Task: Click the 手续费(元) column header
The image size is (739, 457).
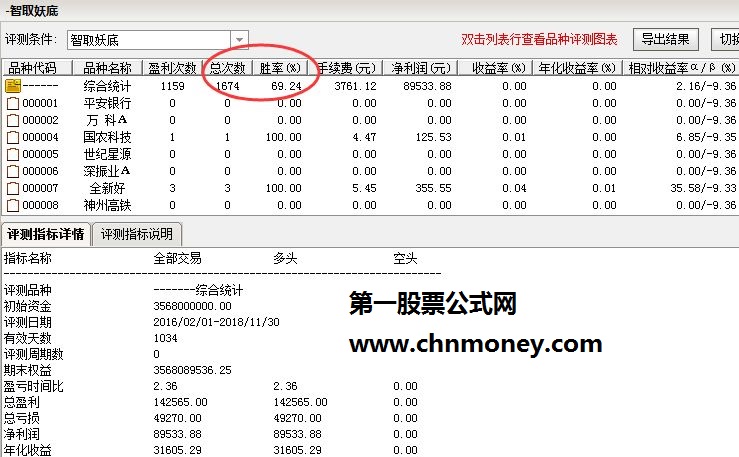Action: click(x=345, y=68)
